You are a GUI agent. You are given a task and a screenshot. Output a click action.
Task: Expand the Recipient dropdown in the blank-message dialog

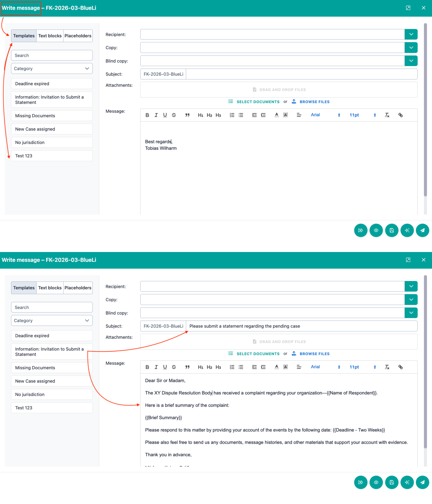click(411, 34)
